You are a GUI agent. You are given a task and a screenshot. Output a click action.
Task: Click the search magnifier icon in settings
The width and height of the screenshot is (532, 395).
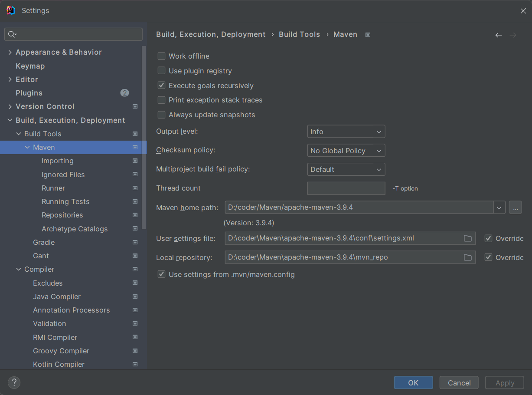click(12, 34)
